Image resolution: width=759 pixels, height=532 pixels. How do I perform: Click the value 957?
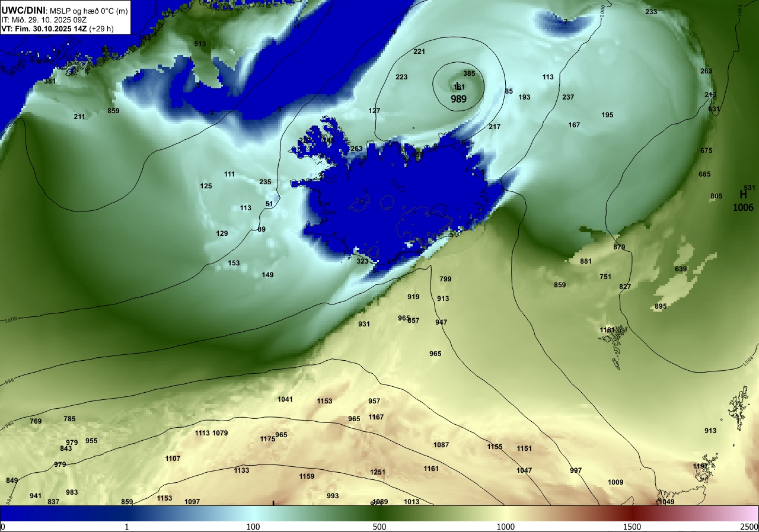pos(374,401)
